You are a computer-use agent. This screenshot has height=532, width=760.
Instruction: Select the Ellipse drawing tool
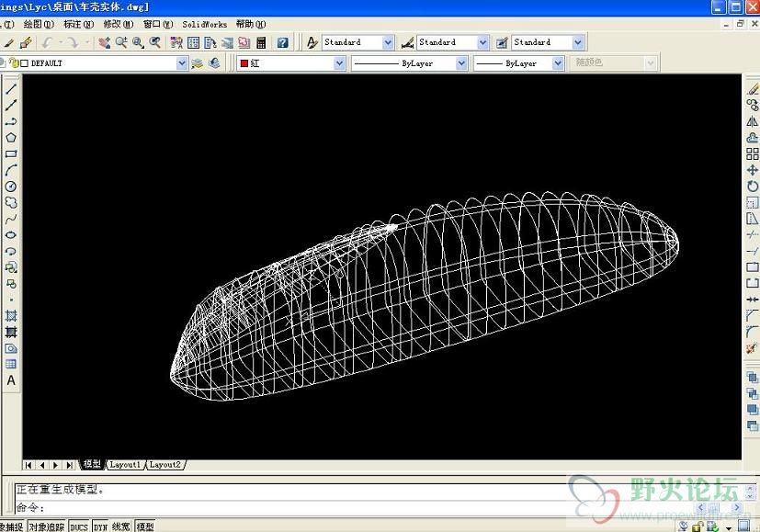coord(11,235)
